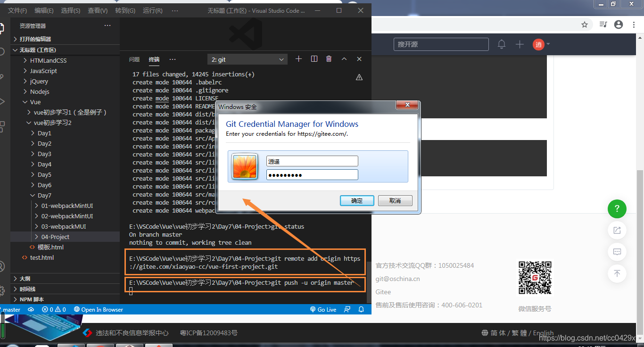The width and height of the screenshot is (644, 347).
Task: Open Chrome media control icon
Action: point(603,25)
